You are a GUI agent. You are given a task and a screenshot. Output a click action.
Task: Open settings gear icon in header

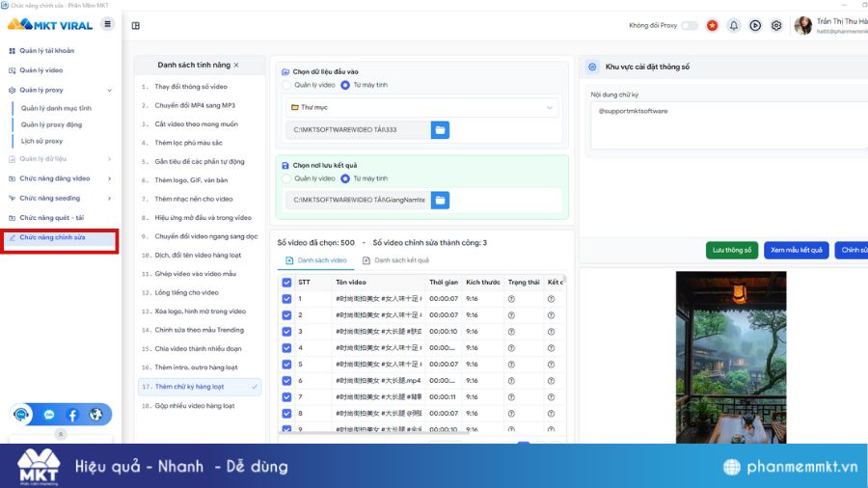click(x=776, y=25)
